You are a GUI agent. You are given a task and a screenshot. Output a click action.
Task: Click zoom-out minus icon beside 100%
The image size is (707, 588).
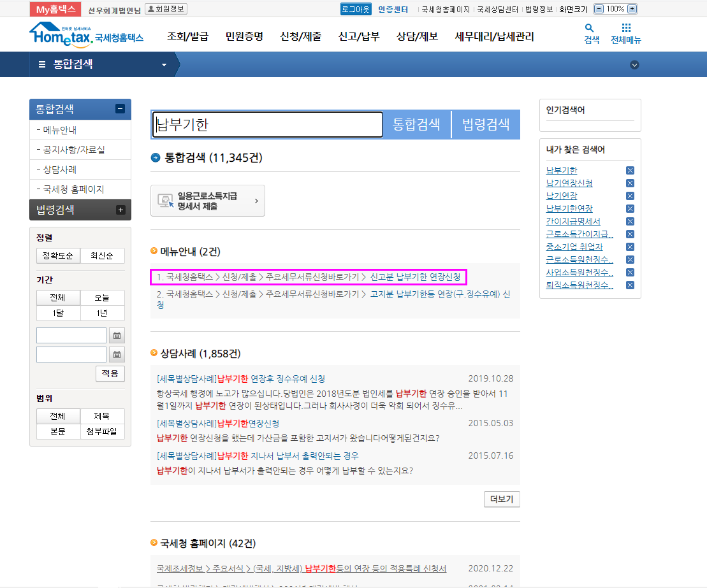click(599, 9)
